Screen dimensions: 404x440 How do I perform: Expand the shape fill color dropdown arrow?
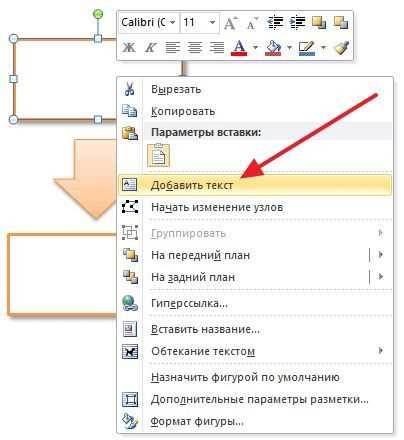[289, 48]
